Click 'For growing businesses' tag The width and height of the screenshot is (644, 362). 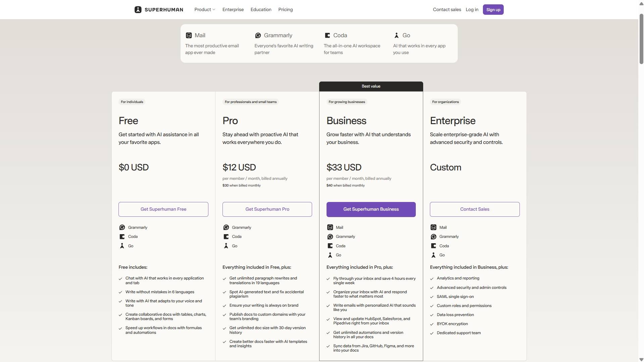[347, 102]
